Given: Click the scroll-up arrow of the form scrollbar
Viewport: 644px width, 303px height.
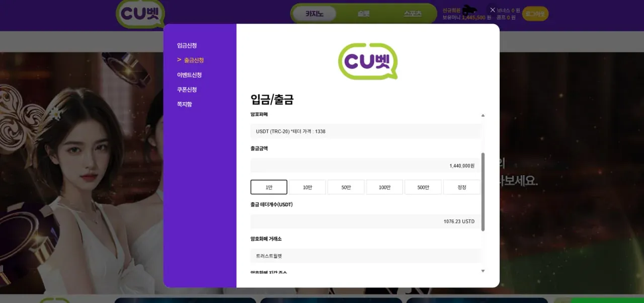Looking at the screenshot, I should [x=483, y=115].
